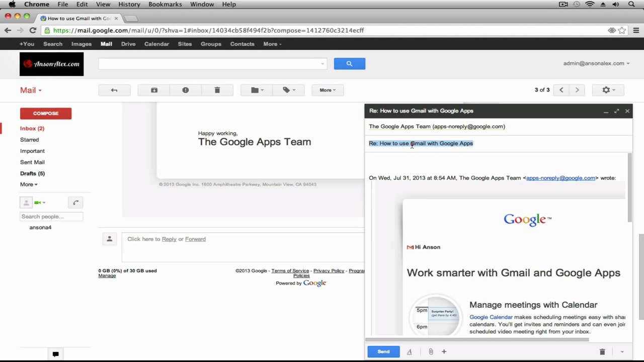Click the chat bubble icon at bottom

coord(55,354)
